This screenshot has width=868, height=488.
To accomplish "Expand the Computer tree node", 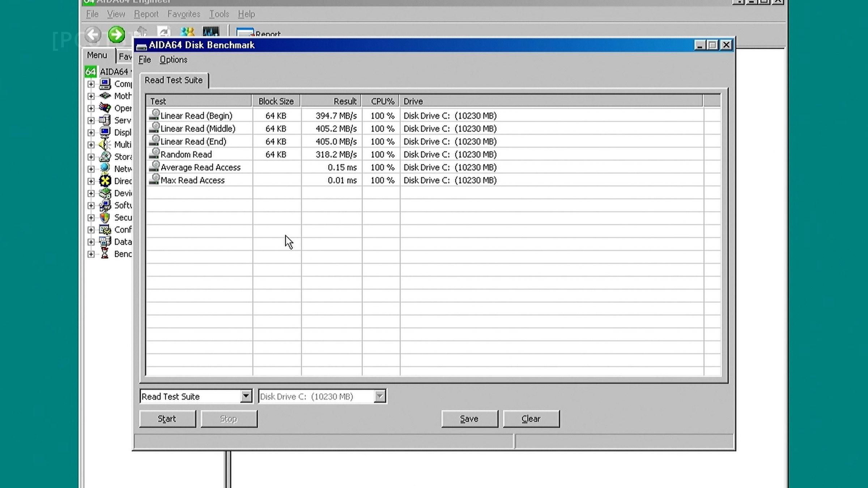I will tap(91, 84).
